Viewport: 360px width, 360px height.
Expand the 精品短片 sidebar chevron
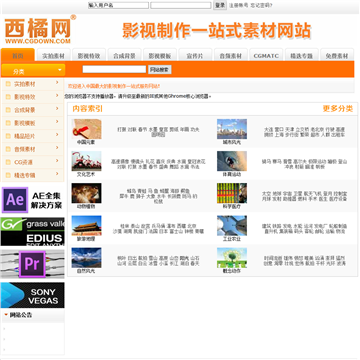[x=57, y=134]
